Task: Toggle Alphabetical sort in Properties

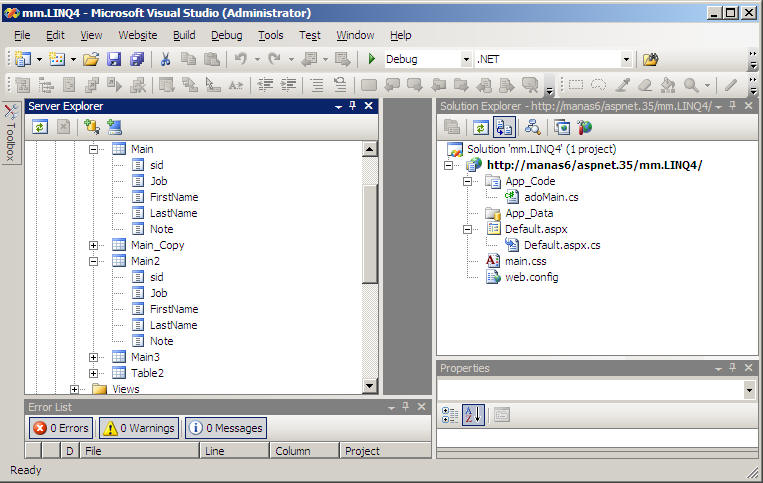Action: coord(473,415)
